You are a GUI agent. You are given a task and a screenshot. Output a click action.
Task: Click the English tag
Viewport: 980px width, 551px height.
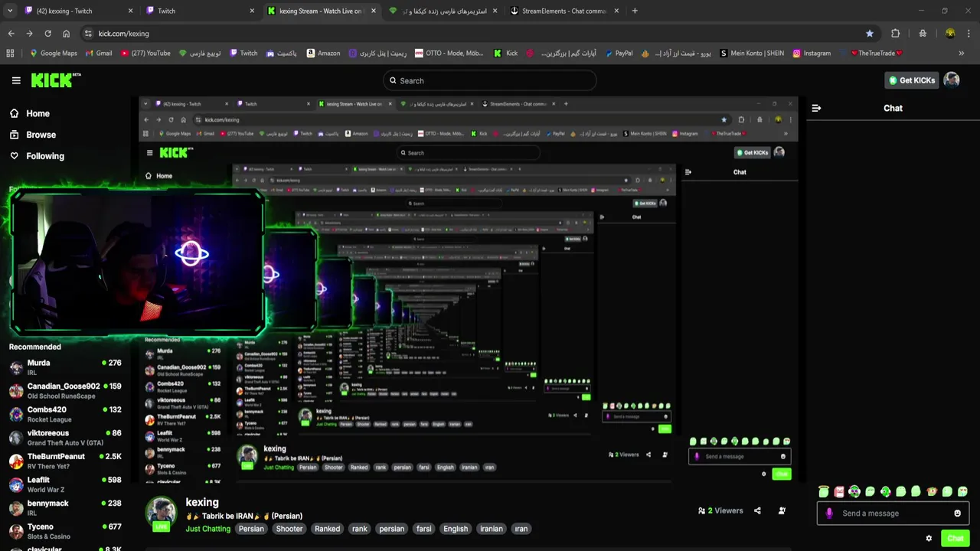456,529
